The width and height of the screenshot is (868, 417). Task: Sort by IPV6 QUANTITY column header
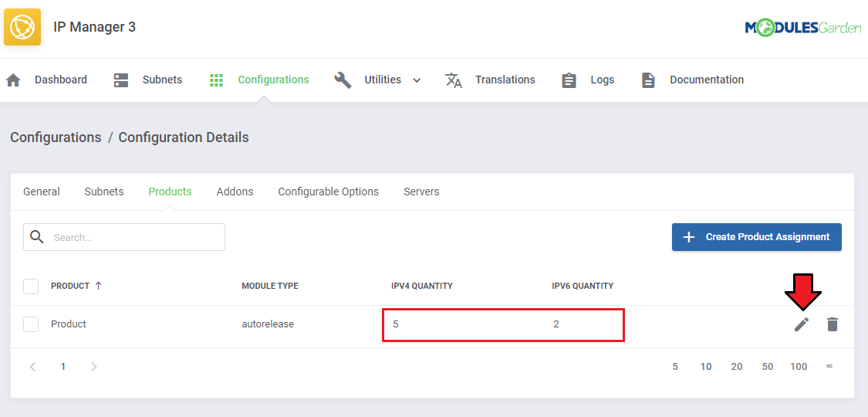point(583,286)
